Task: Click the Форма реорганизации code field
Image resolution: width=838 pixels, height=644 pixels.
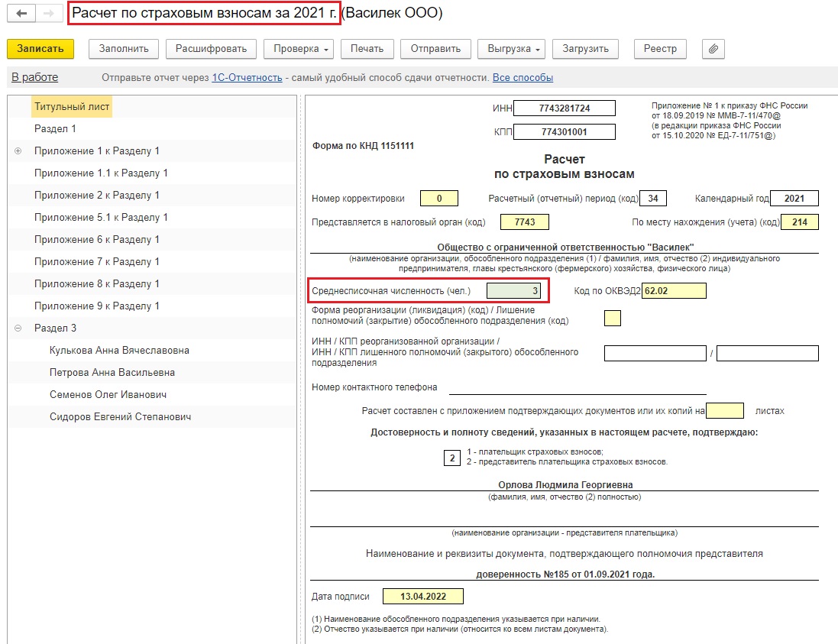Action: click(x=613, y=319)
